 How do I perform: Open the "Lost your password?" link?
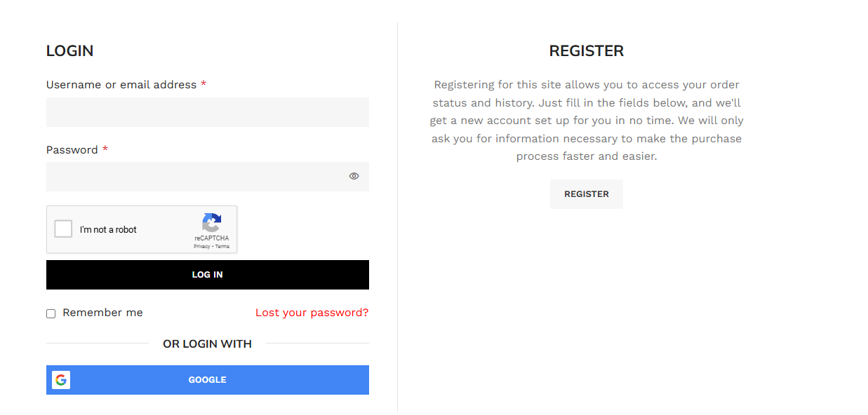pyautogui.click(x=312, y=313)
